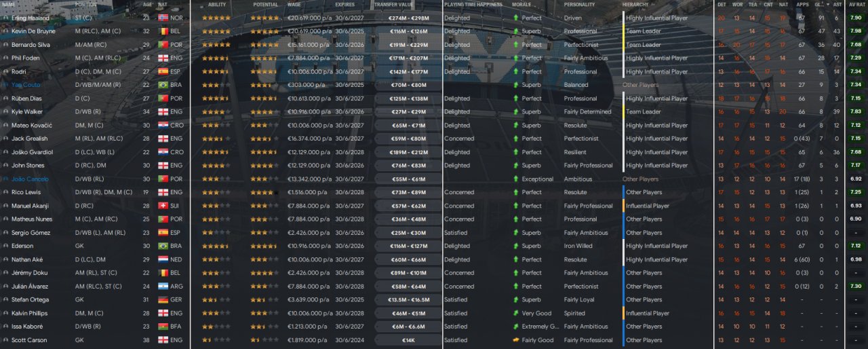Open Mateo Kovačić's player name
Image resolution: width=868 pixels, height=349 pixels.
coord(32,125)
